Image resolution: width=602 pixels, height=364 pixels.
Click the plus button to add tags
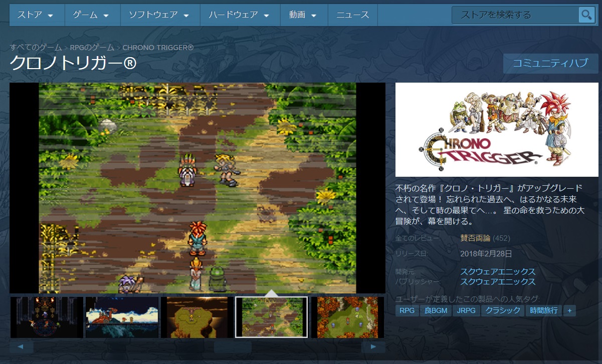569,310
